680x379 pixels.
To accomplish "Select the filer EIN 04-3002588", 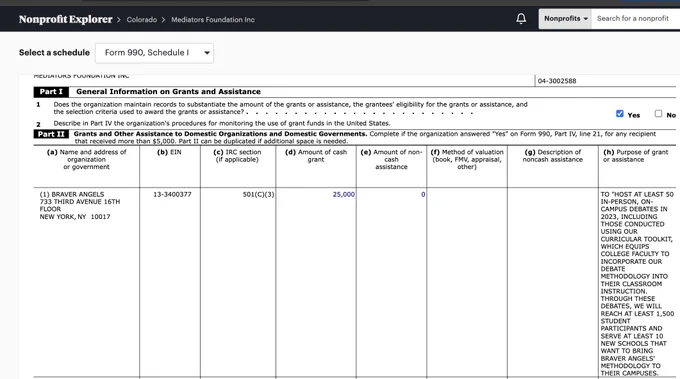I will (x=557, y=81).
